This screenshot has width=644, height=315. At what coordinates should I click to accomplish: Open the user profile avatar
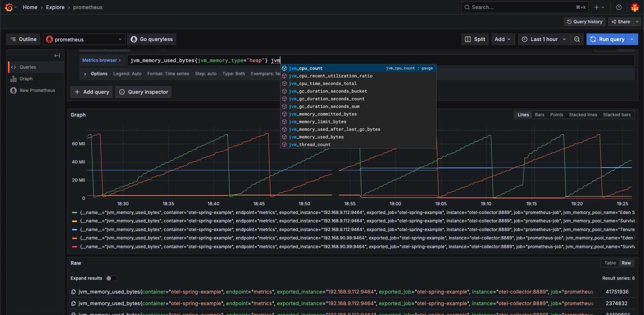coord(635,7)
